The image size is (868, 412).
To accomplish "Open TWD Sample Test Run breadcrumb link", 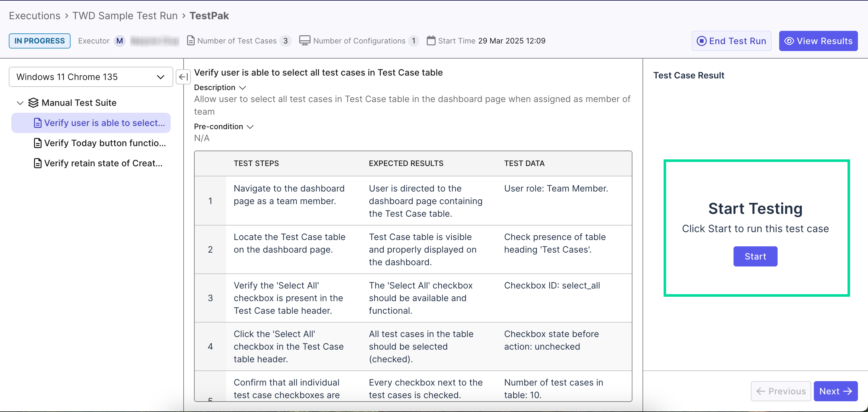I will coord(125,15).
